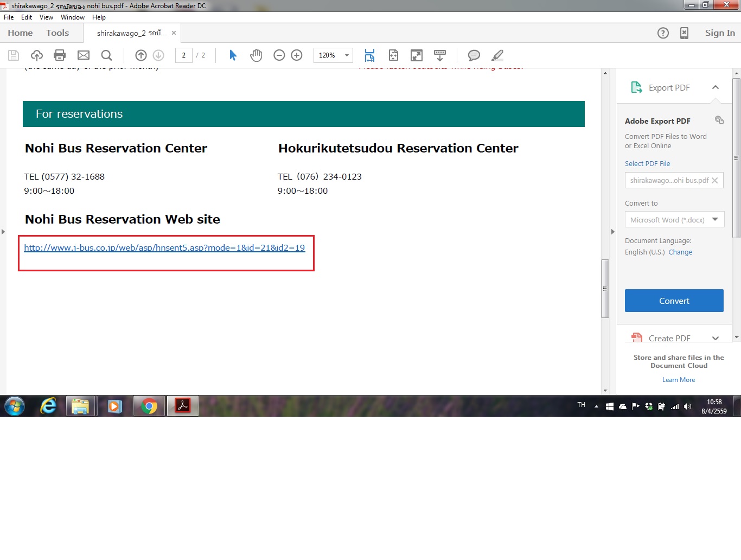Switch to the Tools tab
Viewport: 741px width, 560px height.
(x=58, y=33)
